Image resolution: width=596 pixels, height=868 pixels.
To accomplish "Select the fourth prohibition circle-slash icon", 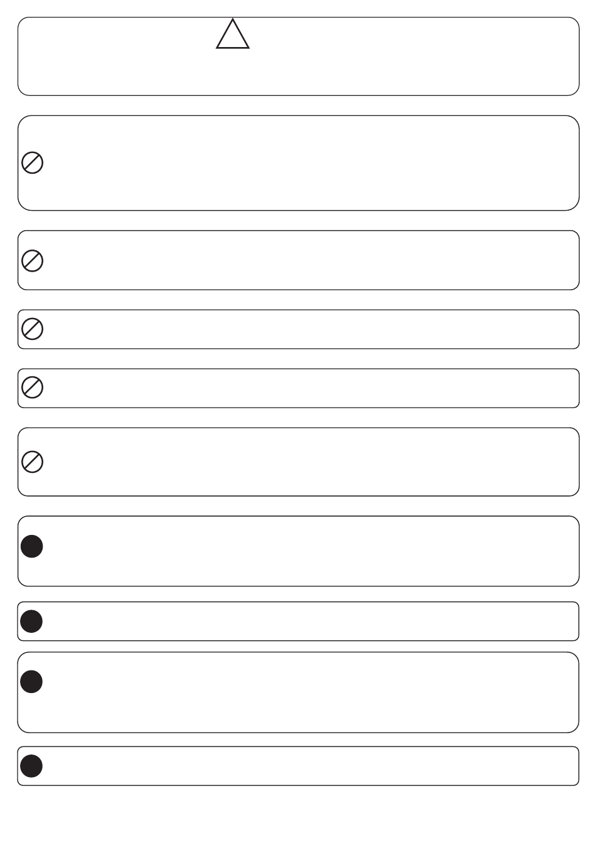I will point(33,388).
